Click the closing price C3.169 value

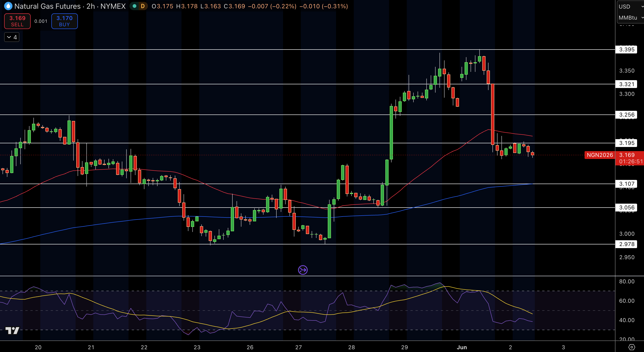234,6
